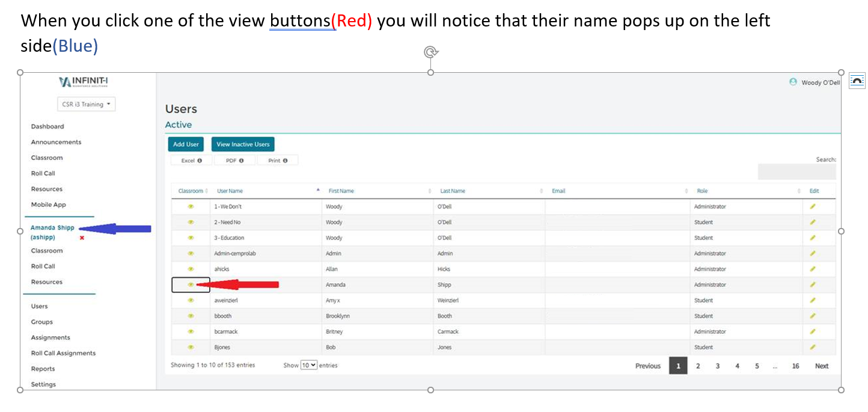This screenshot has height=412, width=868.
Task: Click the Print icon above the table
Action: tap(278, 160)
